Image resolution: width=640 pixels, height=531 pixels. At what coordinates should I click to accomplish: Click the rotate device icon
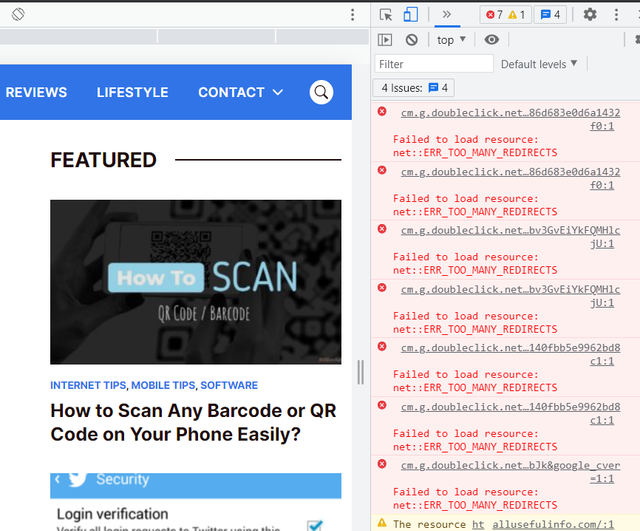click(x=18, y=14)
